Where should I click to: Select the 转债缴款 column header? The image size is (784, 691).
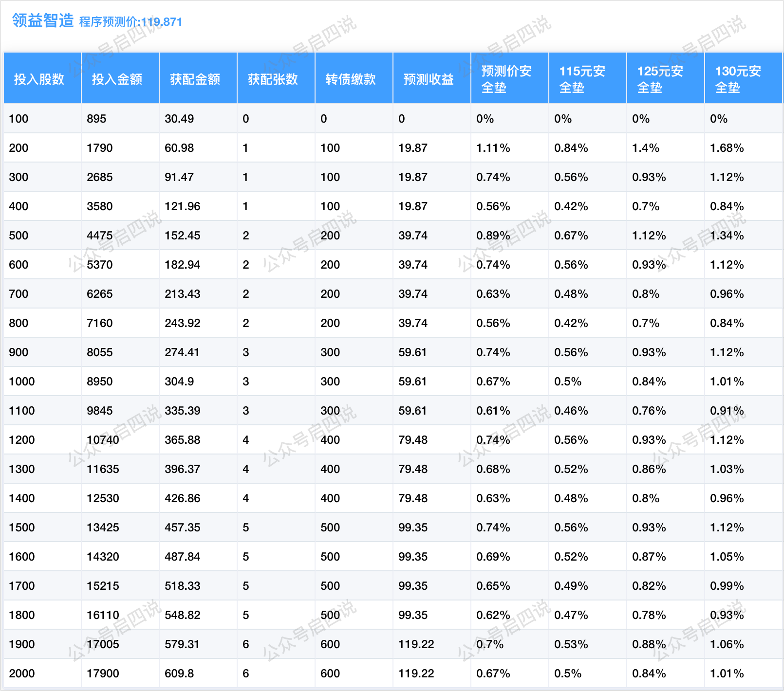pos(351,79)
